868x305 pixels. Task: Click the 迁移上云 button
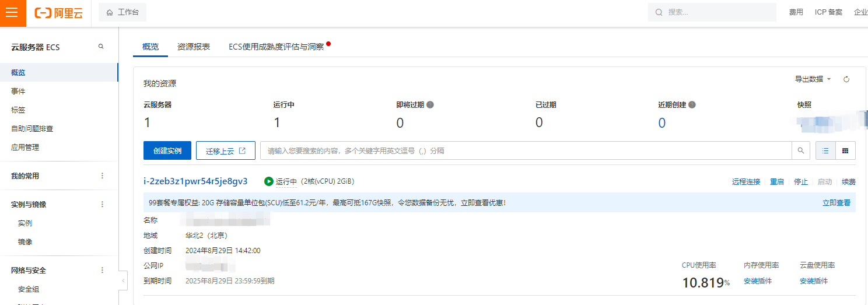tap(225, 150)
